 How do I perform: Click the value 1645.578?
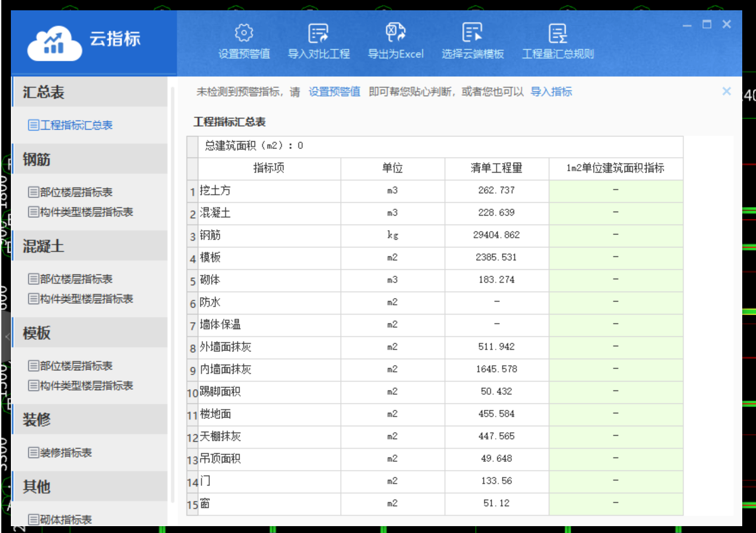tap(497, 369)
